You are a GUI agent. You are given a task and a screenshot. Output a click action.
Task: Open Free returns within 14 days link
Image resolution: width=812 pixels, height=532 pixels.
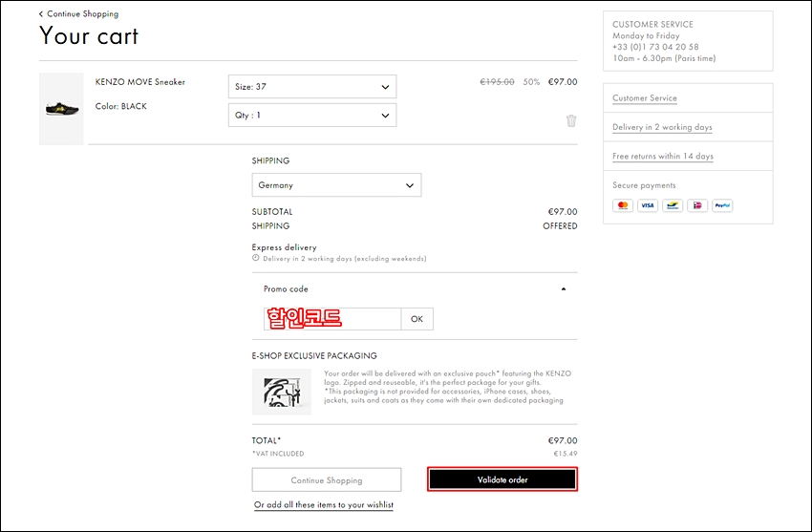tap(663, 156)
